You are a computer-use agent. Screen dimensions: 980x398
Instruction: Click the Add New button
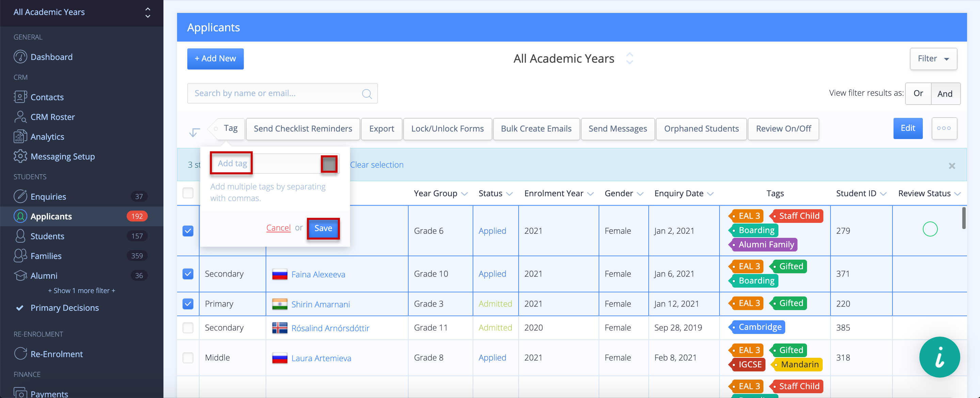(x=215, y=59)
